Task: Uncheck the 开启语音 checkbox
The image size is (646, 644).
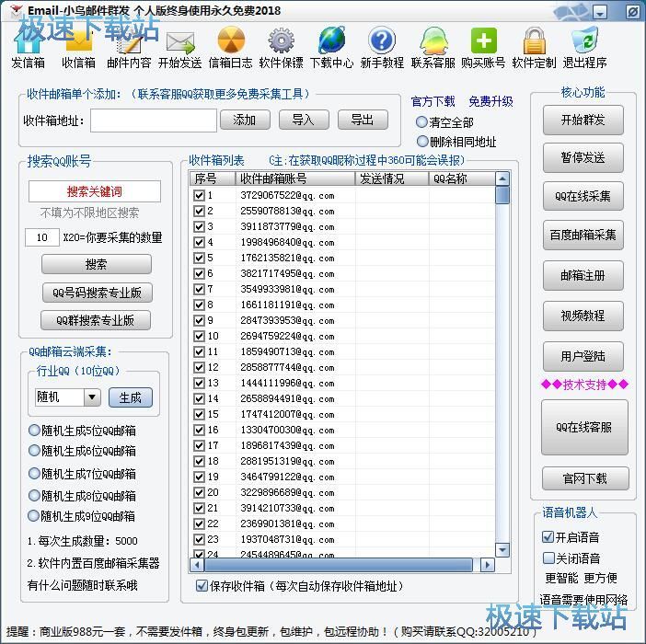Action: click(548, 537)
